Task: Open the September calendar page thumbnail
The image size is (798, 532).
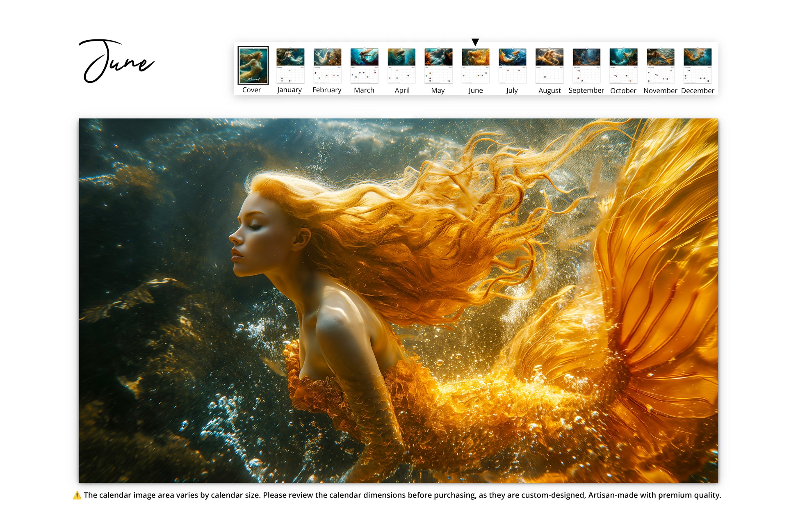Action: [586, 66]
